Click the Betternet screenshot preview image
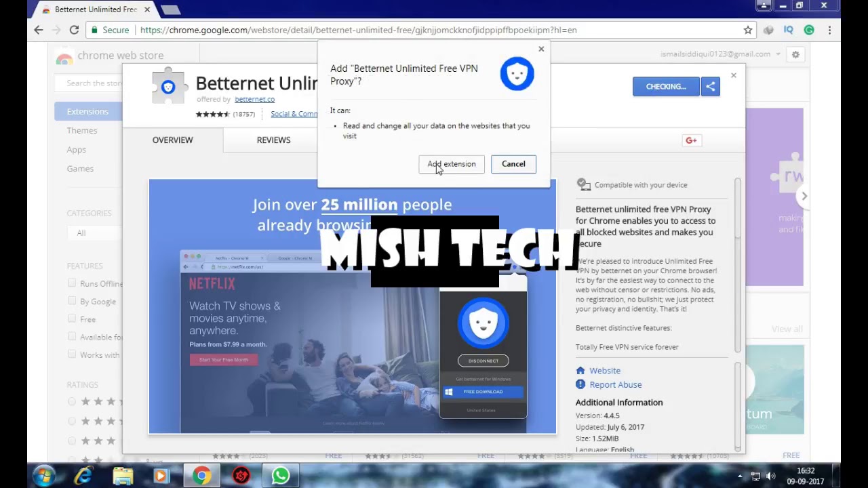This screenshot has width=868, height=488. tap(353, 306)
